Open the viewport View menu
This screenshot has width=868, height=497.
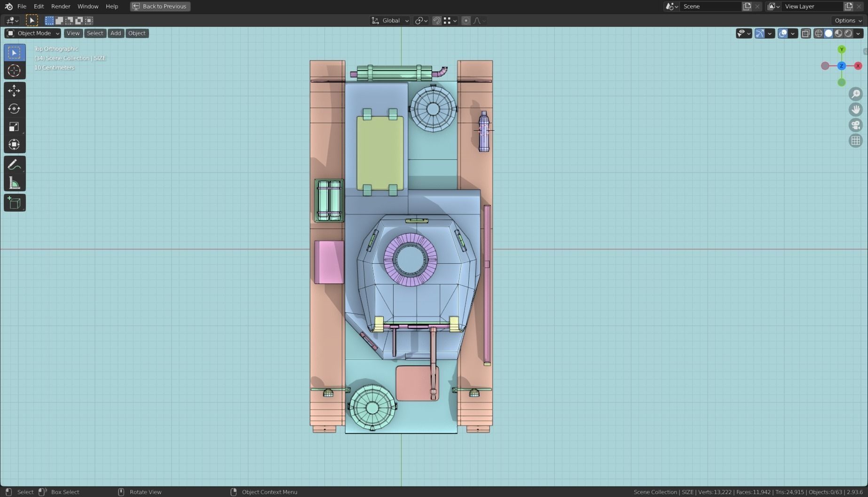pyautogui.click(x=73, y=33)
